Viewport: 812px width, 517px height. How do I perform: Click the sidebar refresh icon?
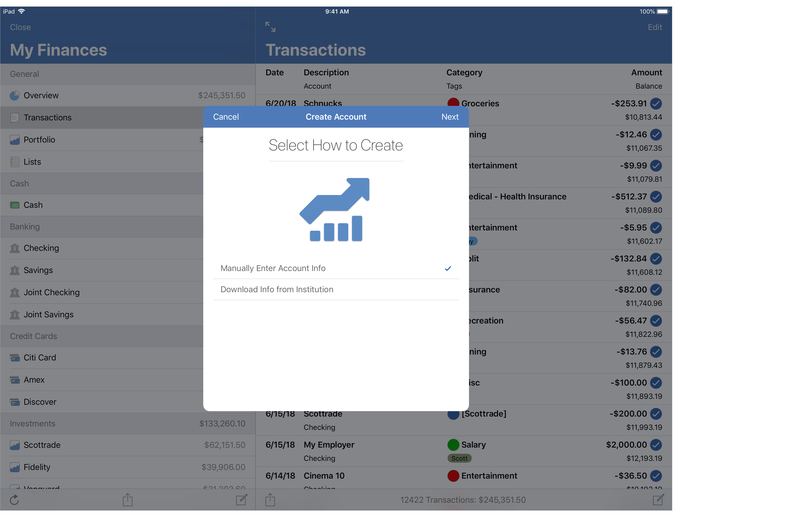click(x=14, y=500)
